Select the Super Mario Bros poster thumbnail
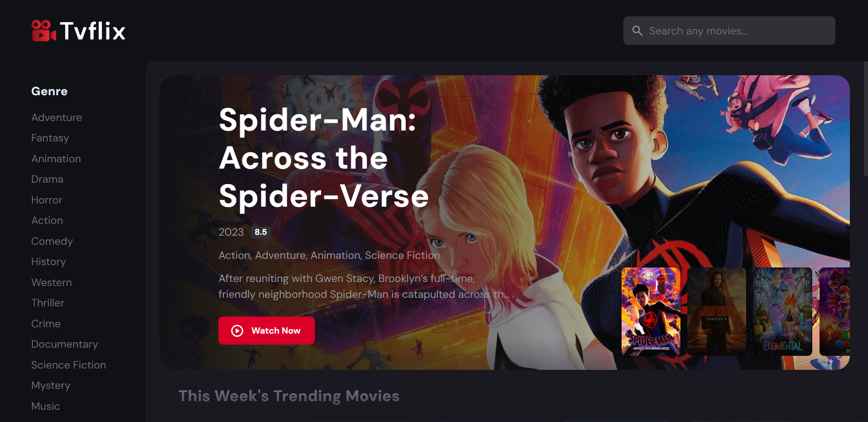 click(x=834, y=311)
